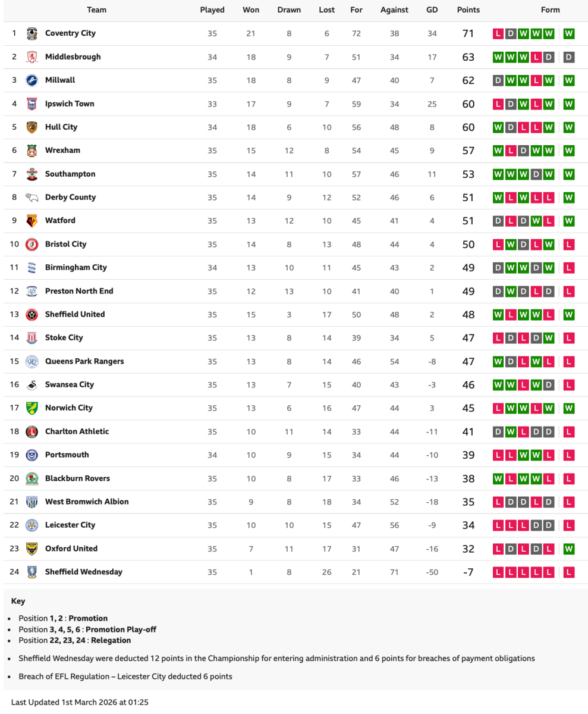This screenshot has height=714, width=588.
Task: Click Coventry City's latest form result W
Action: tap(568, 34)
